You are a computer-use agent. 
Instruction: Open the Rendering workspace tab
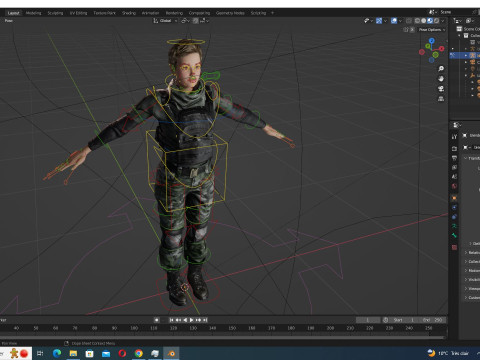point(174,13)
